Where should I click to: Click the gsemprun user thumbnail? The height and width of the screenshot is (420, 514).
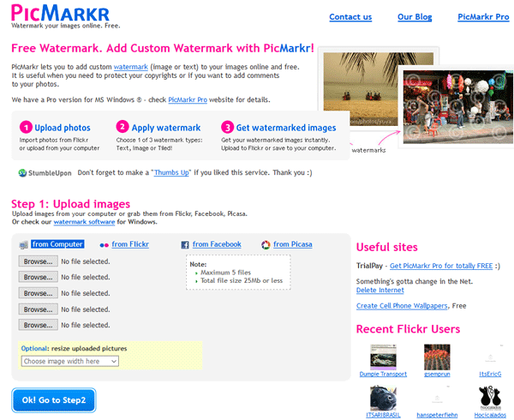437,357
